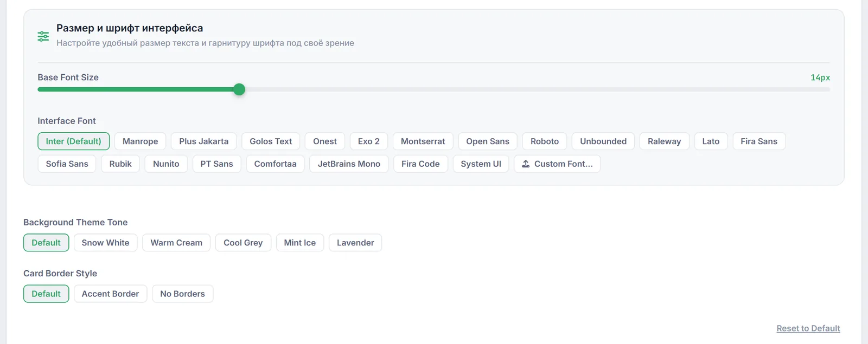
Task: Switch interface font to Onest
Action: pyautogui.click(x=325, y=141)
